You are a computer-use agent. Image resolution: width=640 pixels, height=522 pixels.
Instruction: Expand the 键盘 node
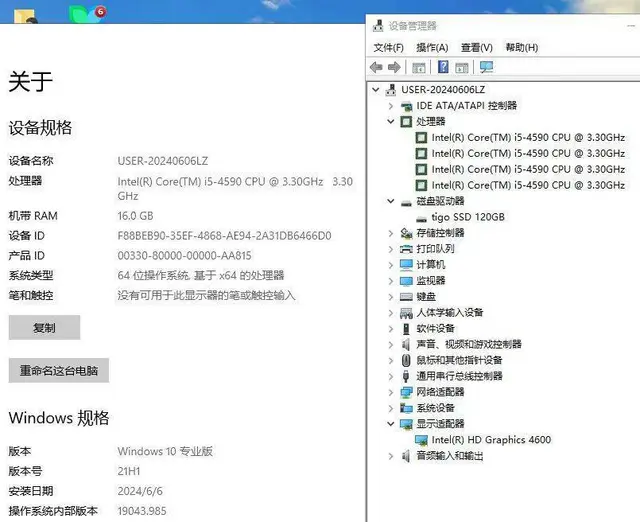[x=391, y=297]
